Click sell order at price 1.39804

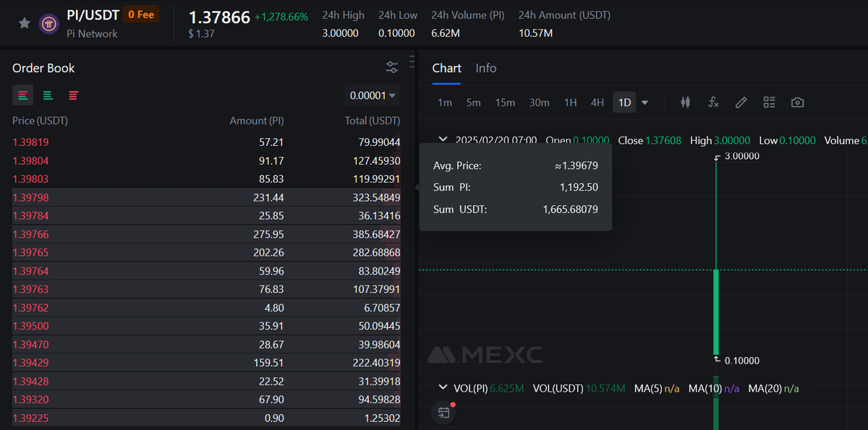[x=206, y=160]
